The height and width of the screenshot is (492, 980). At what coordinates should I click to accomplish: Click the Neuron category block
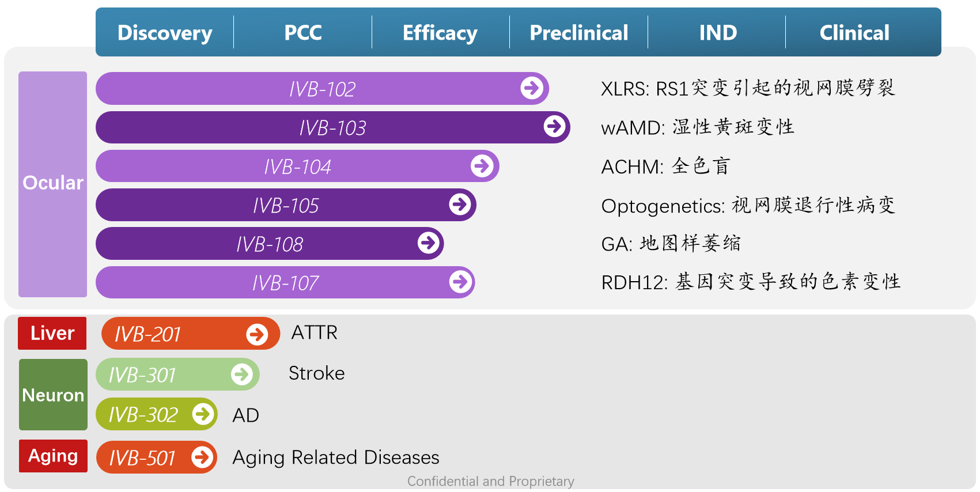pyautogui.click(x=53, y=395)
